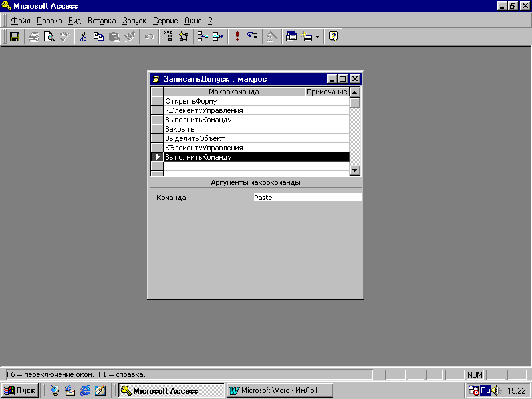532x399 pixels.
Task: Toggle the Single Step toolbar icon
Action: coord(253,37)
